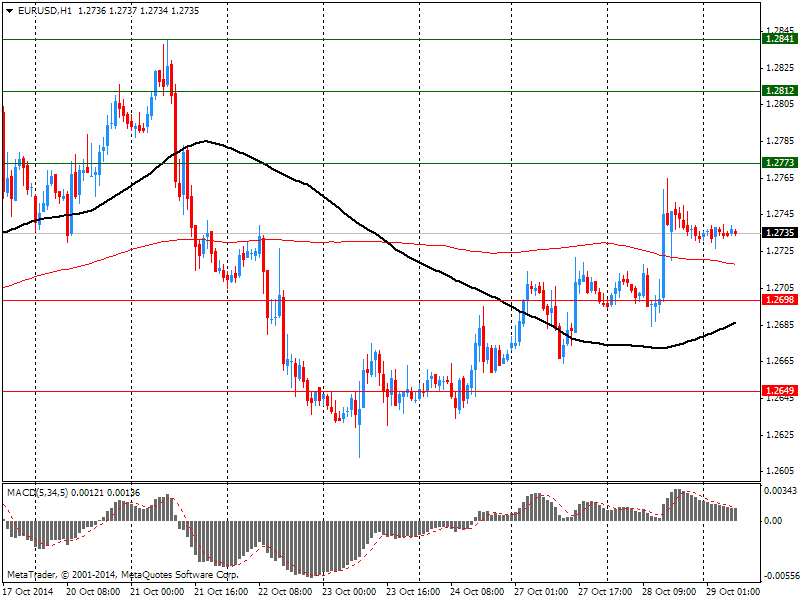Click the MACD scale value 0.00343
Viewport: 800px width, 600px height.
tap(780, 491)
